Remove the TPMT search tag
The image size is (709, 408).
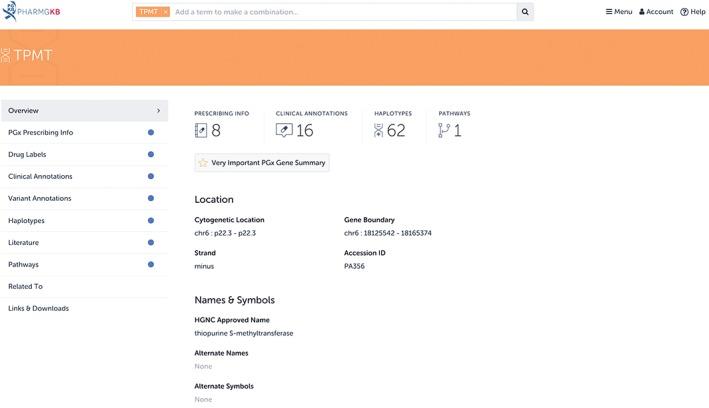coord(165,12)
